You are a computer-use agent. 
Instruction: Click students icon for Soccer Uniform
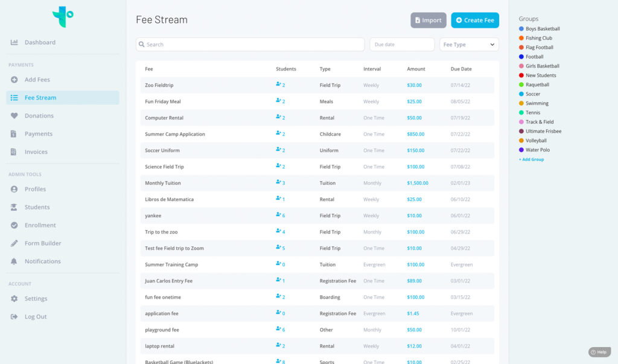[x=278, y=150]
